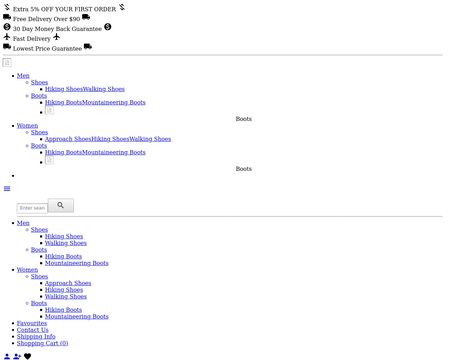The height and width of the screenshot is (360, 450).
Task: Open Boots under Men below the search field
Action: tap(39, 250)
